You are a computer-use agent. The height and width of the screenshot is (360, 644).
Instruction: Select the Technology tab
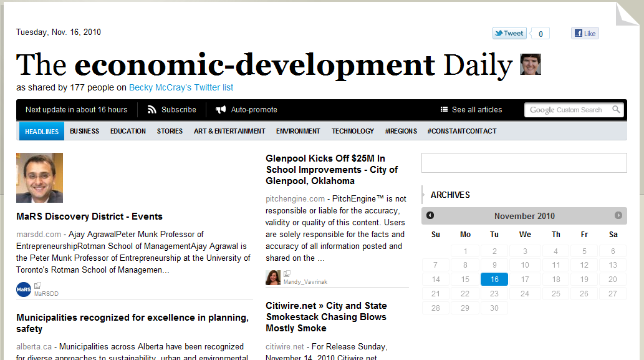[x=353, y=131]
